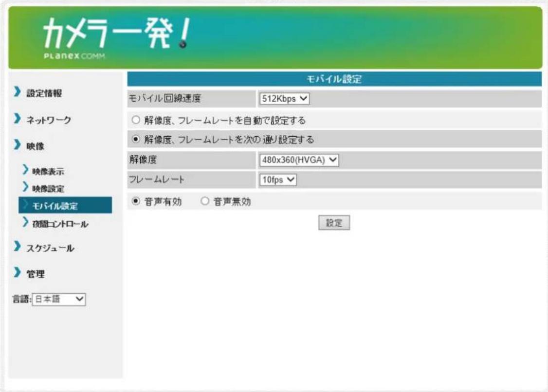Viewport: 548px width, 392px height.
Task: Go to 映像設定 submenu page
Action: pyautogui.click(x=48, y=189)
